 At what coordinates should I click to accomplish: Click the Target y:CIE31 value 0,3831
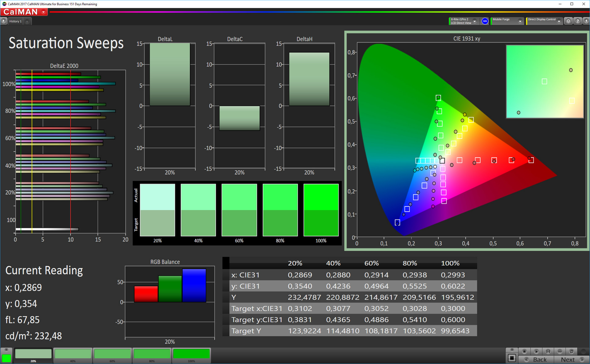click(300, 320)
